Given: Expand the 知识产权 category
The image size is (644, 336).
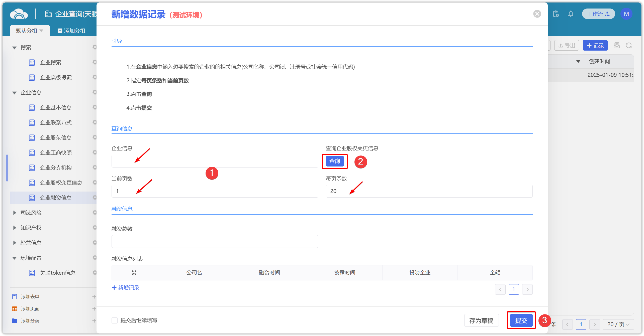Looking at the screenshot, I should pos(15,228).
